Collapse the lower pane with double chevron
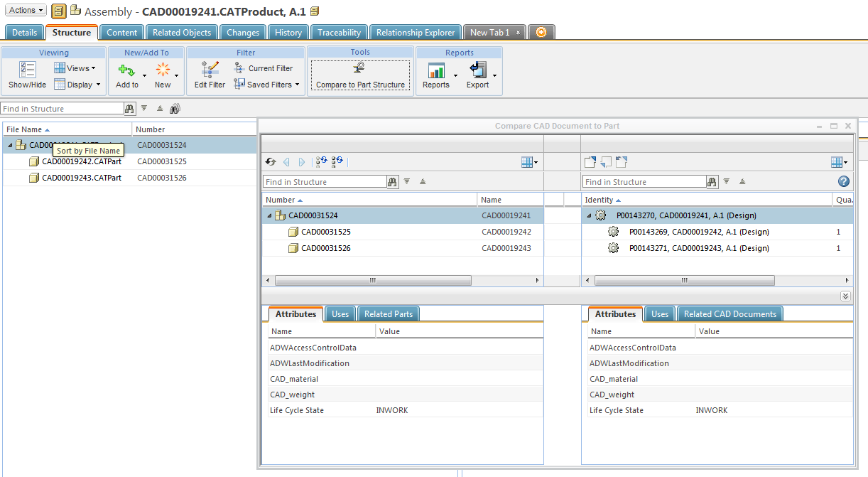Image resolution: width=868 pixels, height=477 pixels. 845,296
